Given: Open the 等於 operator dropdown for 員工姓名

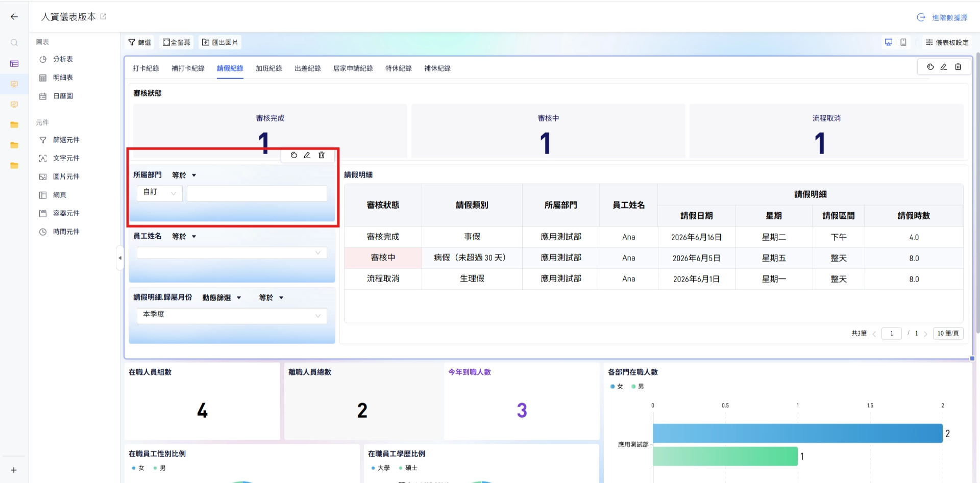Looking at the screenshot, I should click(x=184, y=237).
